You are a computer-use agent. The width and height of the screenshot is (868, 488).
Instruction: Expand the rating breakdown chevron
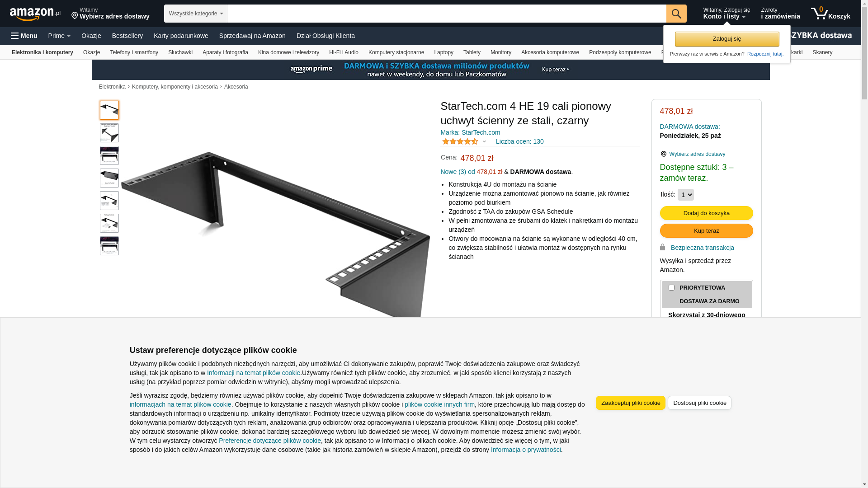(x=484, y=141)
